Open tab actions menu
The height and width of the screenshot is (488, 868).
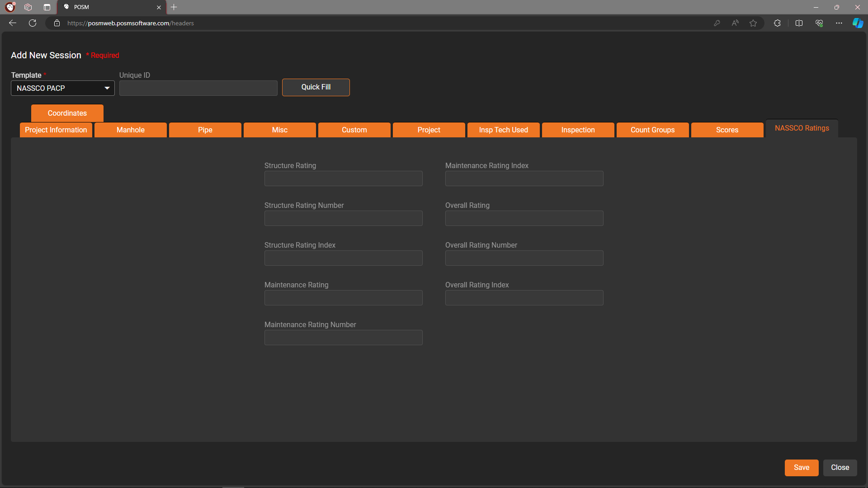point(47,7)
